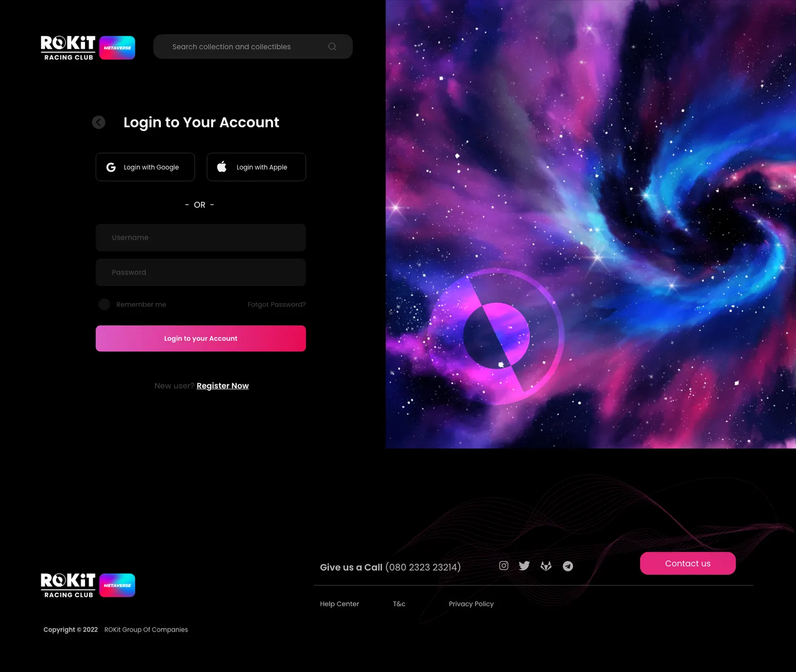Click the Forgot Password link

point(276,305)
